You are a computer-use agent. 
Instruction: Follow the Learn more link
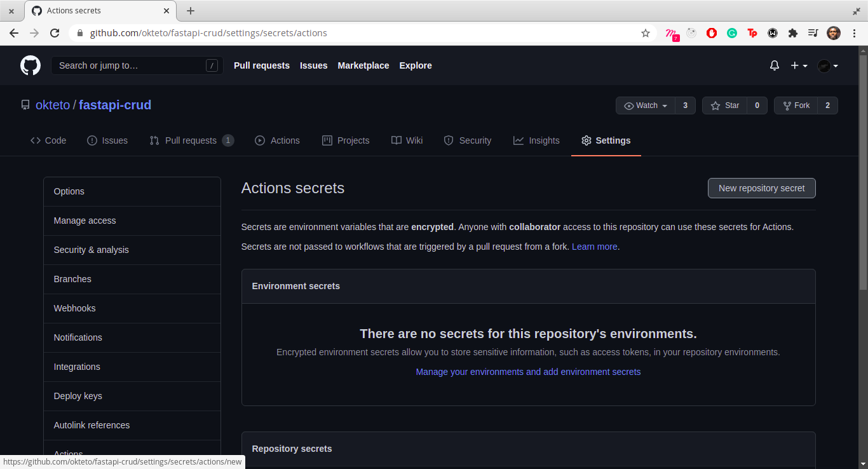point(595,247)
